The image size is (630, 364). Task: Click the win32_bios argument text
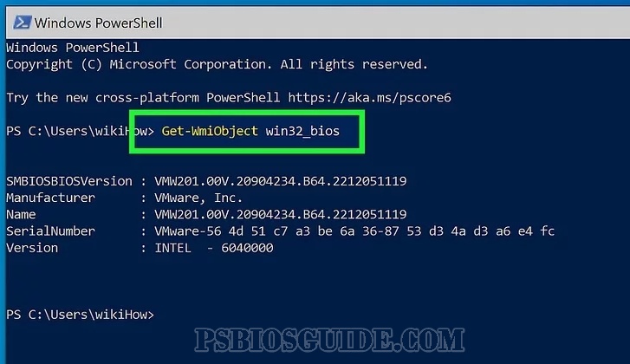point(302,132)
